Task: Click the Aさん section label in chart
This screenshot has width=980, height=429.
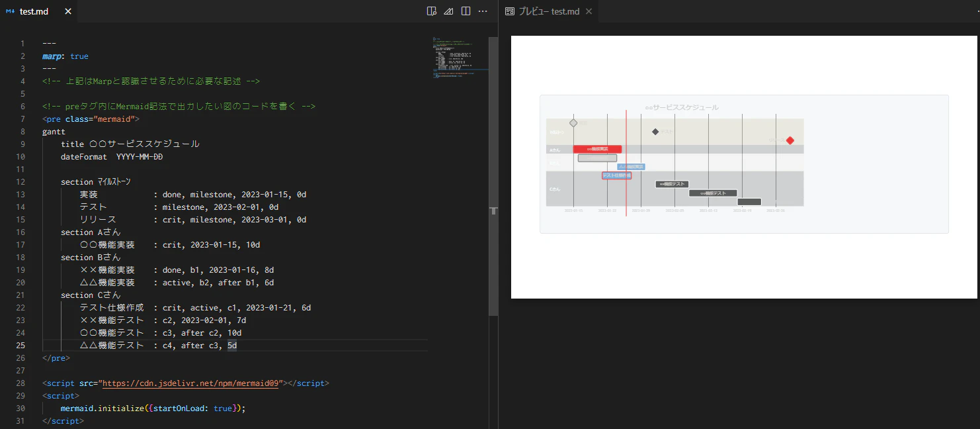Action: coord(555,150)
